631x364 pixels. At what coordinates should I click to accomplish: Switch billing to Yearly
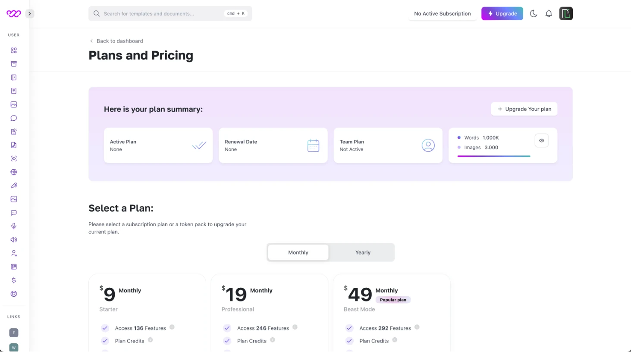coord(363,252)
